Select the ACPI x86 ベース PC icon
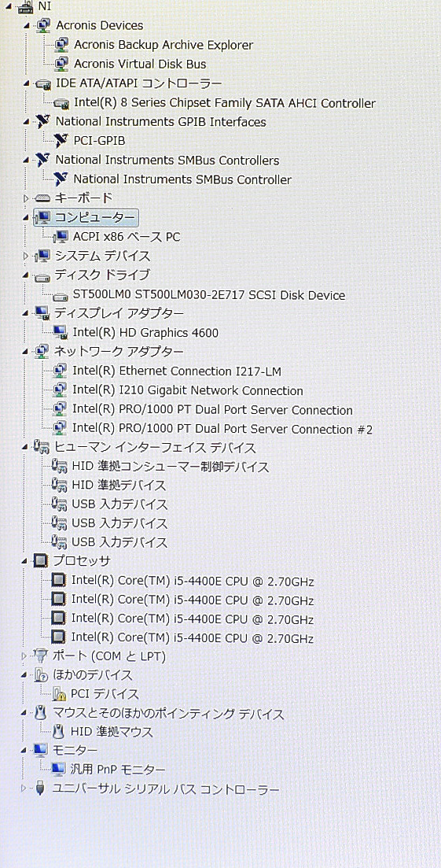 click(x=61, y=237)
